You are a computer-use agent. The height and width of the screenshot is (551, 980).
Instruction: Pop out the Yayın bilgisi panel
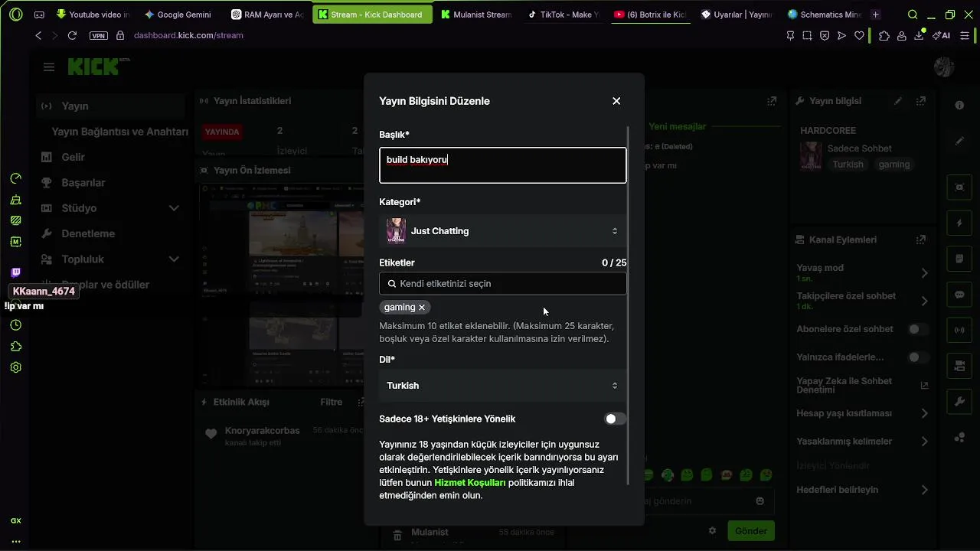click(x=921, y=101)
